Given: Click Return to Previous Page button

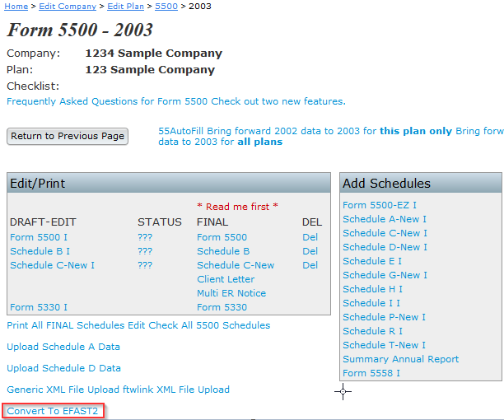Looking at the screenshot, I should click(x=68, y=136).
